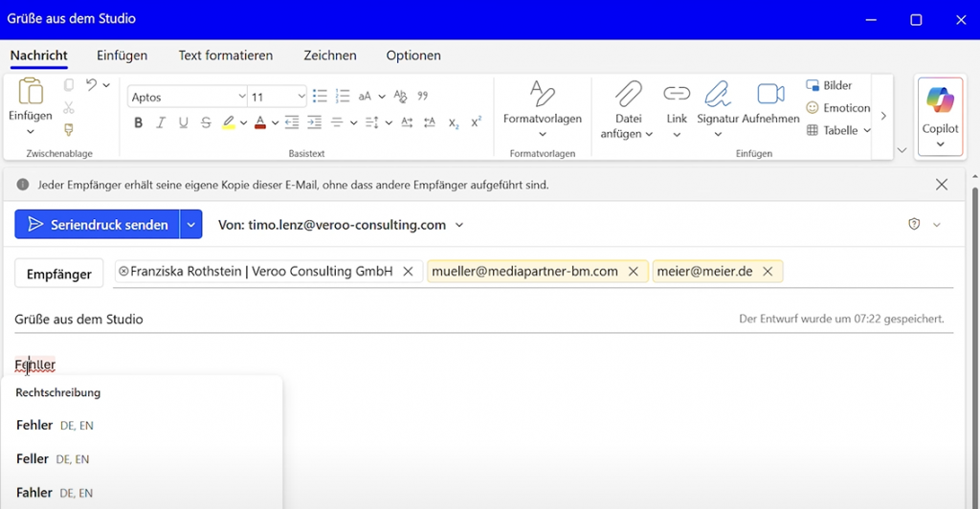This screenshot has height=509, width=980.
Task: Click Seriendruck senden button
Action: pyautogui.click(x=97, y=224)
